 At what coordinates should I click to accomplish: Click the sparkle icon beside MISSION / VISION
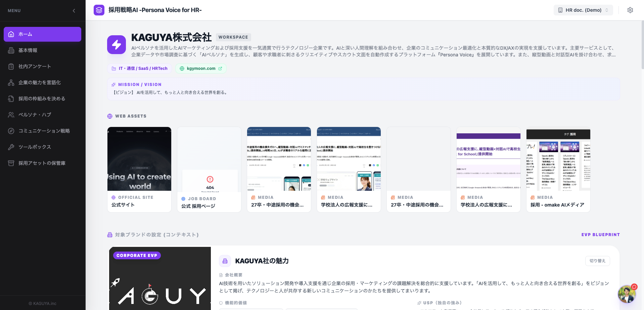coord(113,85)
